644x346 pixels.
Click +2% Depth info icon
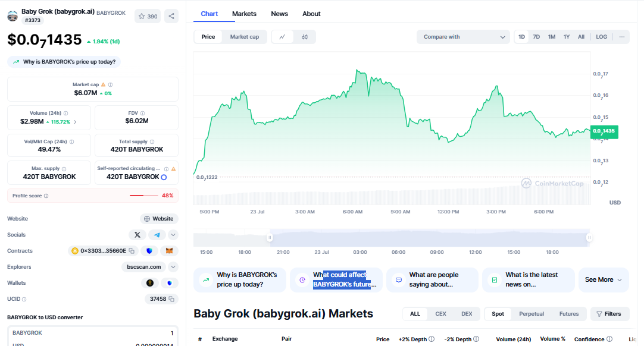pos(432,339)
